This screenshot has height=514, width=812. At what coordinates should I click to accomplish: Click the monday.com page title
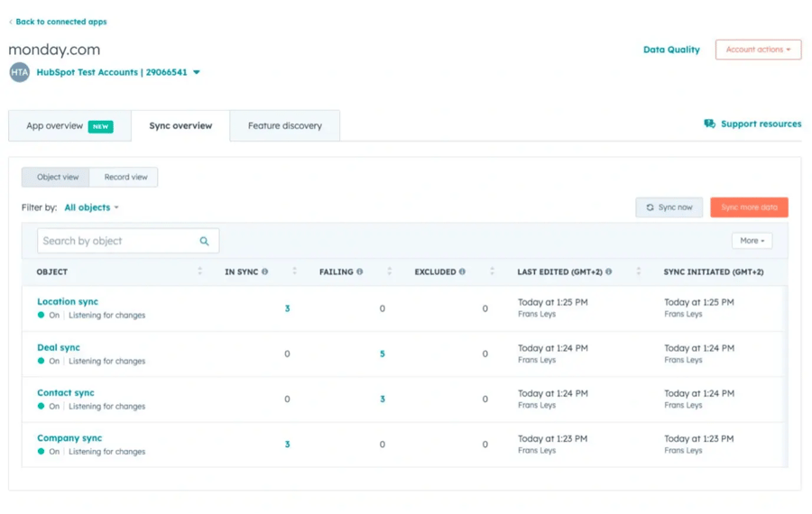tap(54, 50)
